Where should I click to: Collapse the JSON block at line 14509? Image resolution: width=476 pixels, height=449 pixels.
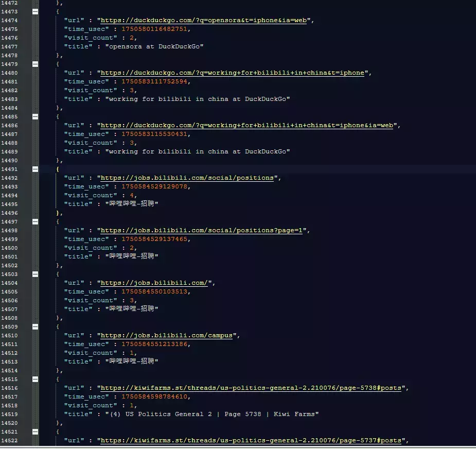[x=35, y=327]
